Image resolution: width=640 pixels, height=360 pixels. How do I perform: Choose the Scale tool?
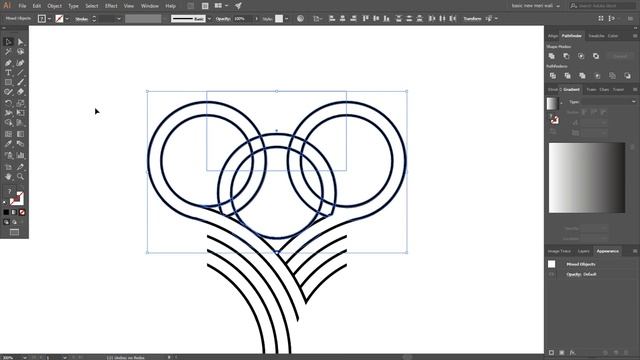click(x=20, y=103)
